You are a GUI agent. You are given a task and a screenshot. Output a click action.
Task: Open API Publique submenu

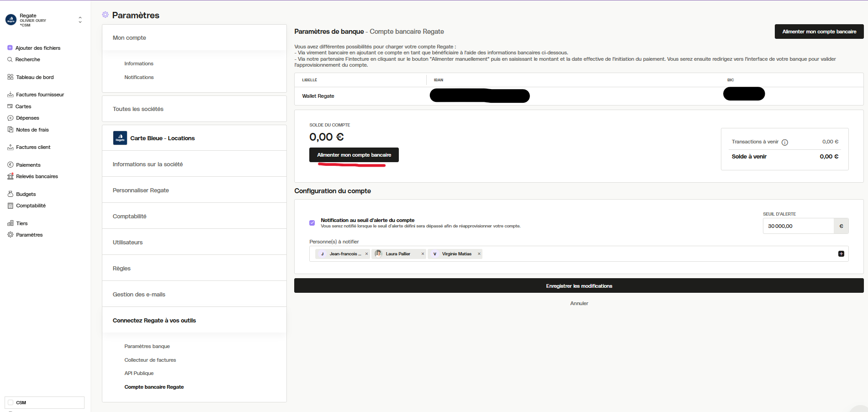pos(139,373)
